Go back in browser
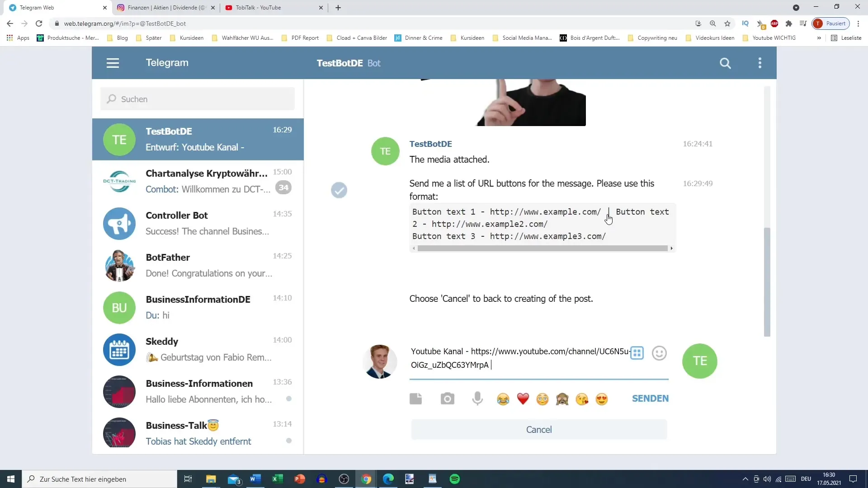Screen dimensions: 868x488 point(10,23)
